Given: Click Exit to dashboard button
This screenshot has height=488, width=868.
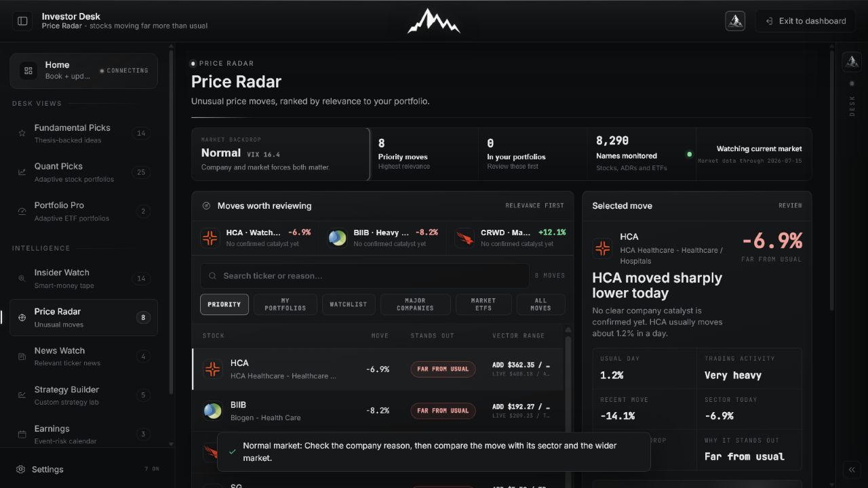Looking at the screenshot, I should 806,21.
